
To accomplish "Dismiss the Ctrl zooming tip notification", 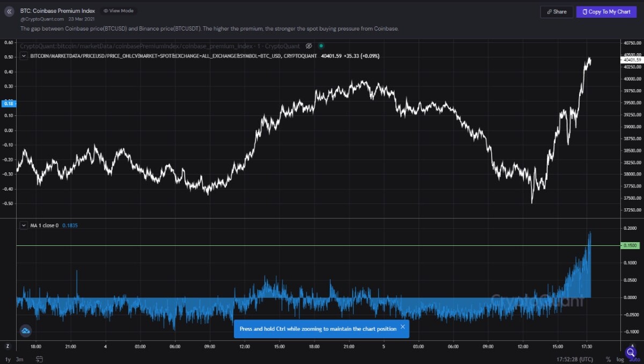I will click(x=402, y=327).
